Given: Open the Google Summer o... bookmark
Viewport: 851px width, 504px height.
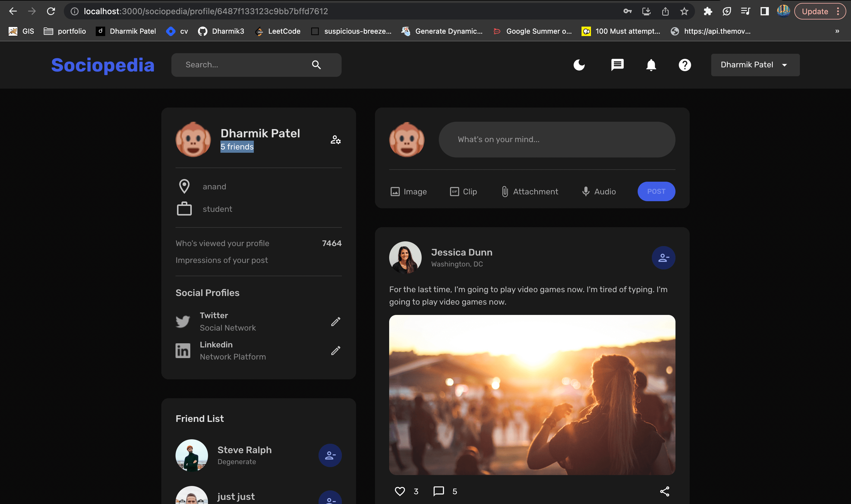Looking at the screenshot, I should point(532,31).
